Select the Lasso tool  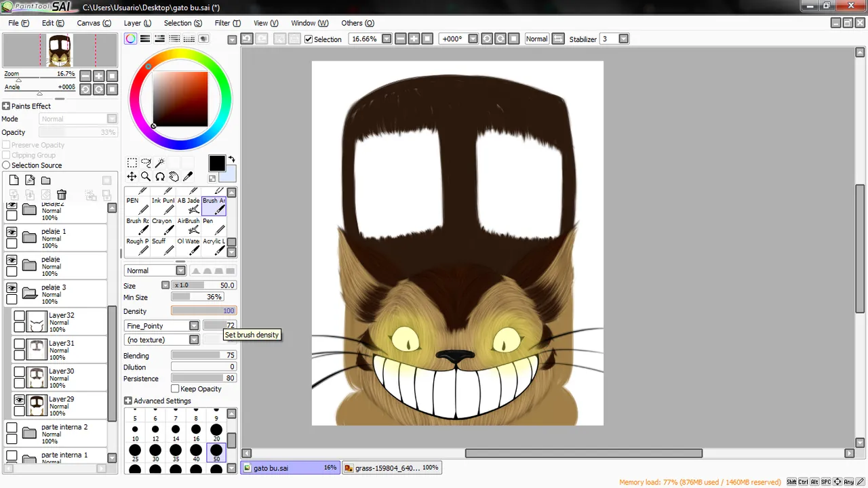pyautogui.click(x=146, y=163)
